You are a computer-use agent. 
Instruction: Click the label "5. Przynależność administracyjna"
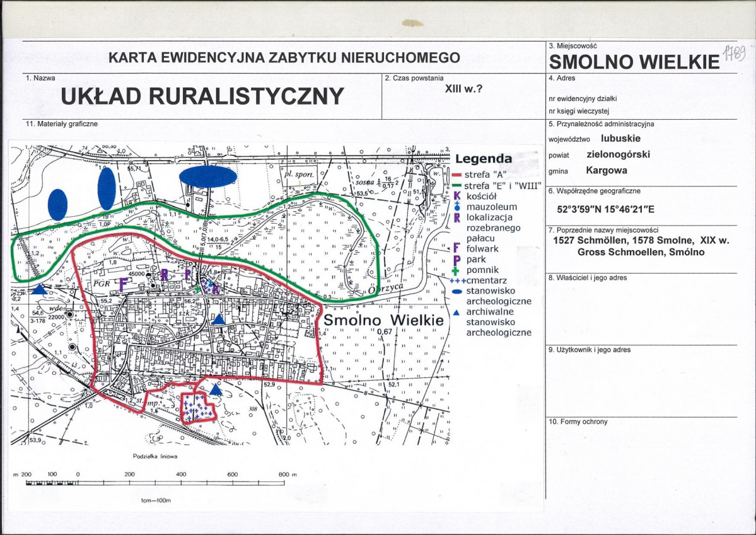click(x=602, y=124)
